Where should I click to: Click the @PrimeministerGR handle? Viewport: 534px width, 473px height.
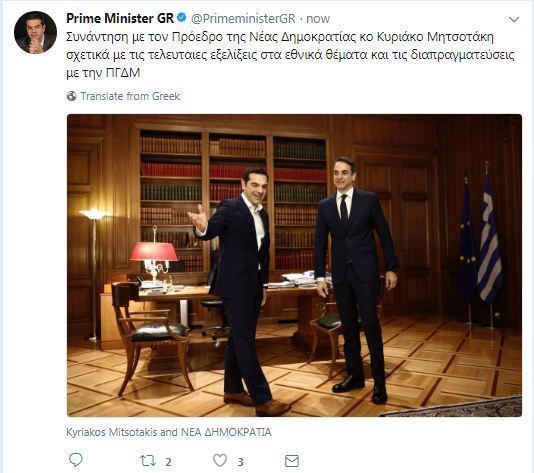243,18
